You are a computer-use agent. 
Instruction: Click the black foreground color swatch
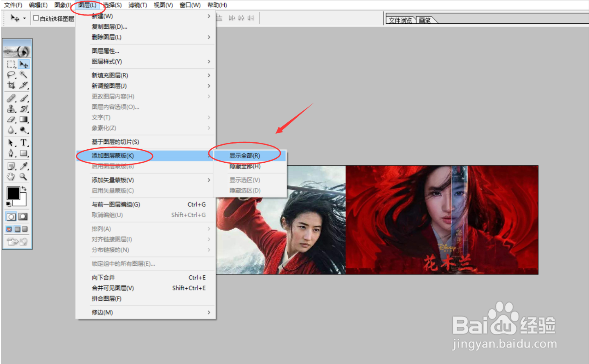click(13, 193)
